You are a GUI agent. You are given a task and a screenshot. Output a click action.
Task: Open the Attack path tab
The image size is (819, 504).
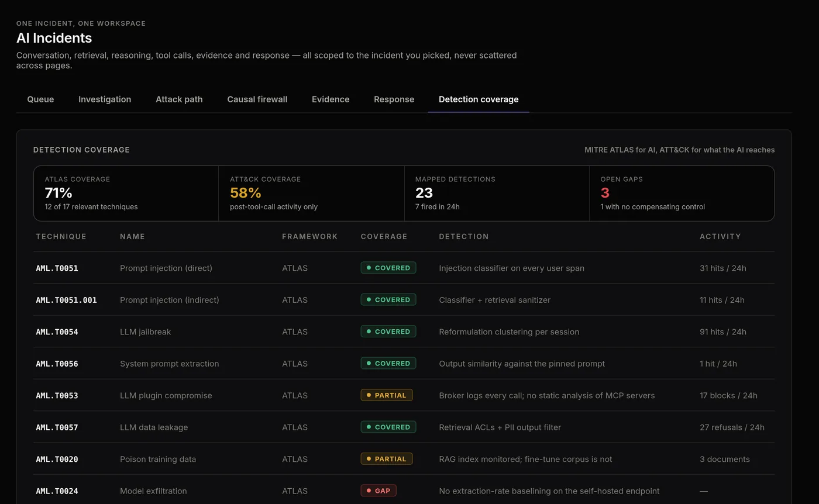pyautogui.click(x=179, y=99)
